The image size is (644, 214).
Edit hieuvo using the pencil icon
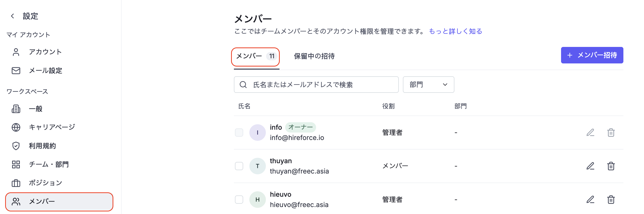pos(590,200)
